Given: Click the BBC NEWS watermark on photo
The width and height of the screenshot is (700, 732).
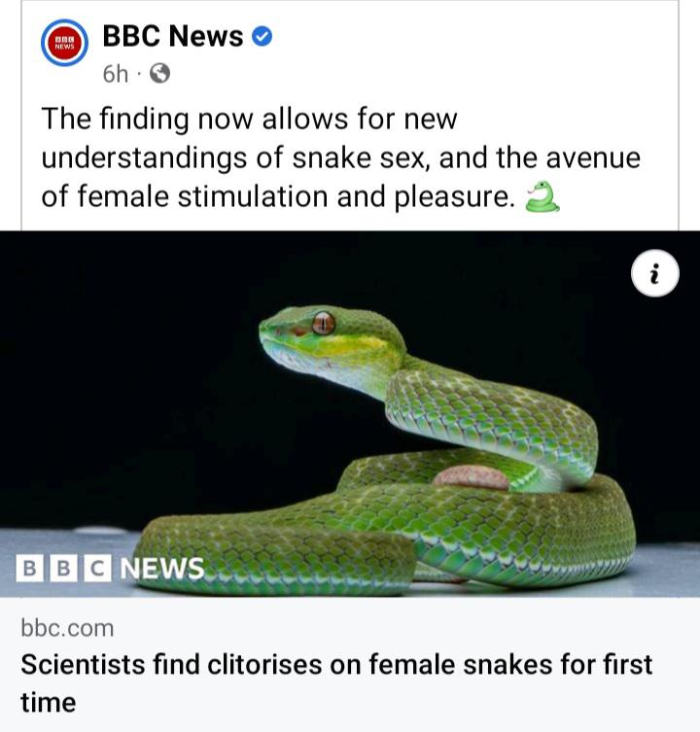Looking at the screenshot, I should tap(110, 568).
